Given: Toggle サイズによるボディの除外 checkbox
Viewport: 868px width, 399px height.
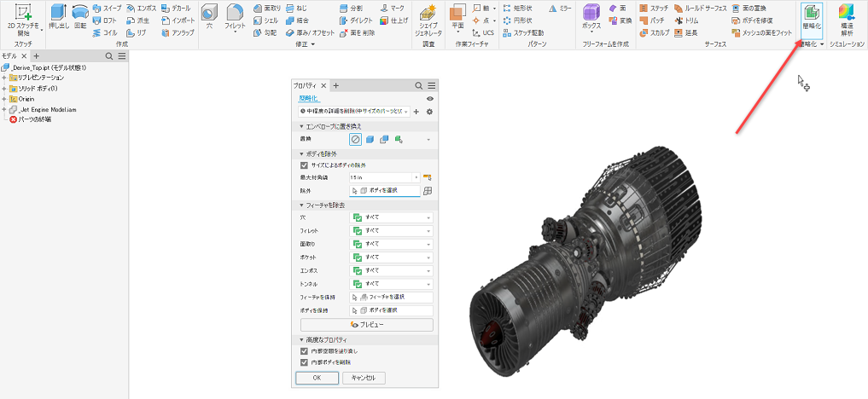Looking at the screenshot, I should [x=303, y=165].
